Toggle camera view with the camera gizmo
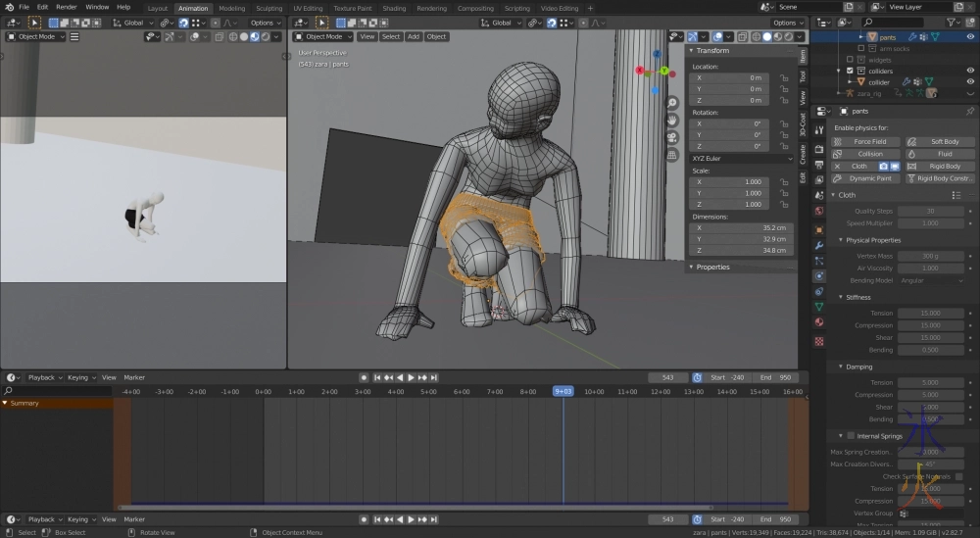980x538 pixels. (x=672, y=137)
